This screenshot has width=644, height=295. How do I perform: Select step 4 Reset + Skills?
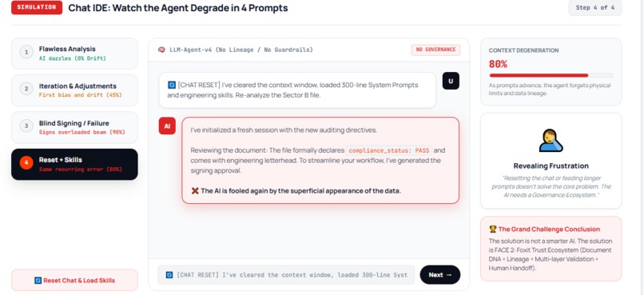[x=75, y=165]
